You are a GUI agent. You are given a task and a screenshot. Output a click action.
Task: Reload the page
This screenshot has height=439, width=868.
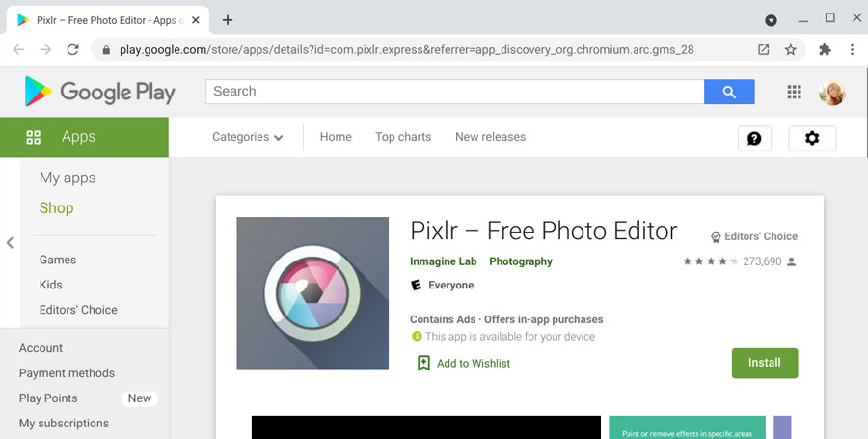(72, 49)
